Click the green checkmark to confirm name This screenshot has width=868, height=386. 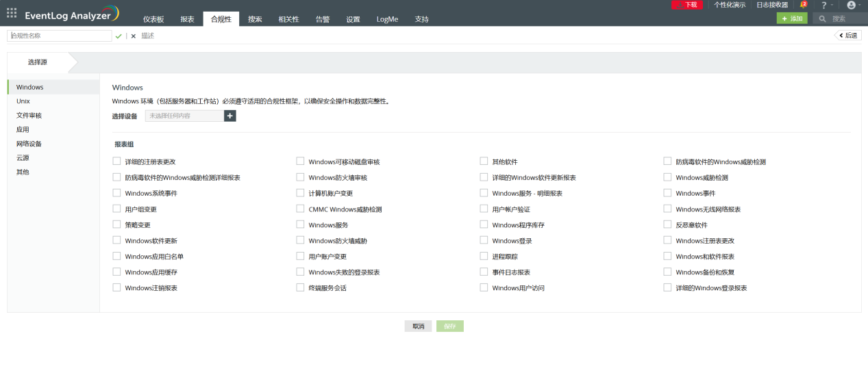point(119,36)
